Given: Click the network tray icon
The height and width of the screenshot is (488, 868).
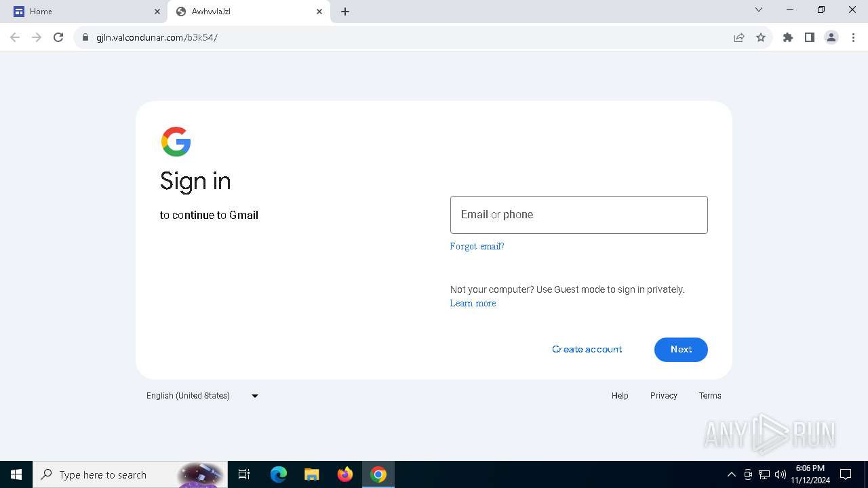Looking at the screenshot, I should tap(764, 474).
